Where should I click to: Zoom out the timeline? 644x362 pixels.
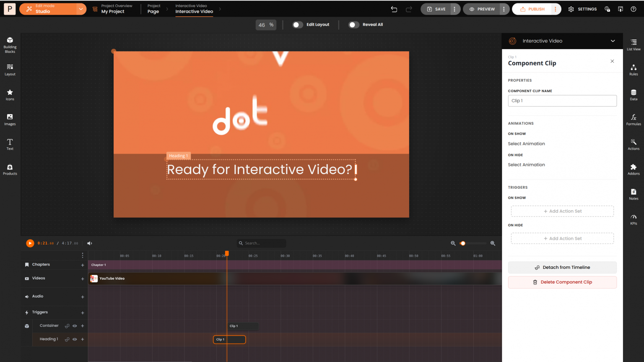pyautogui.click(x=453, y=243)
